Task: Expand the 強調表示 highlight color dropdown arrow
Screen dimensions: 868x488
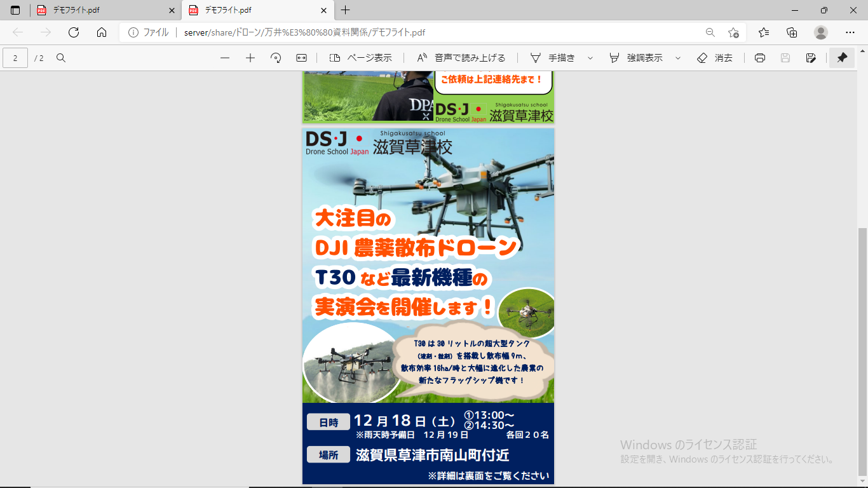Action: 678,58
